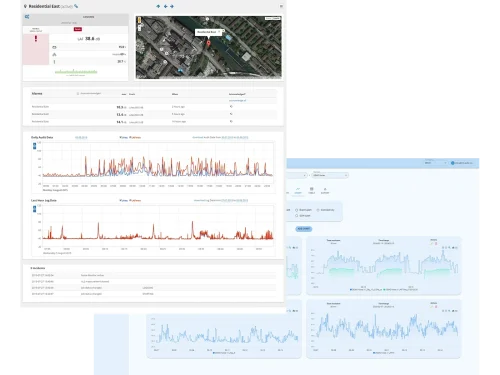The width and height of the screenshot is (500, 375).
Task: Click the red map marker pin
Action: (x=209, y=43)
